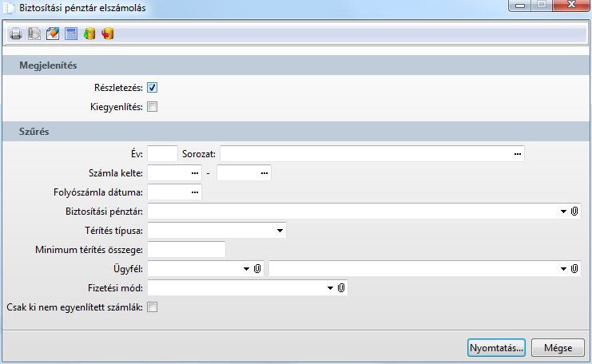Open date picker for Számla kelte end
The image size is (592, 364).
coord(264,173)
